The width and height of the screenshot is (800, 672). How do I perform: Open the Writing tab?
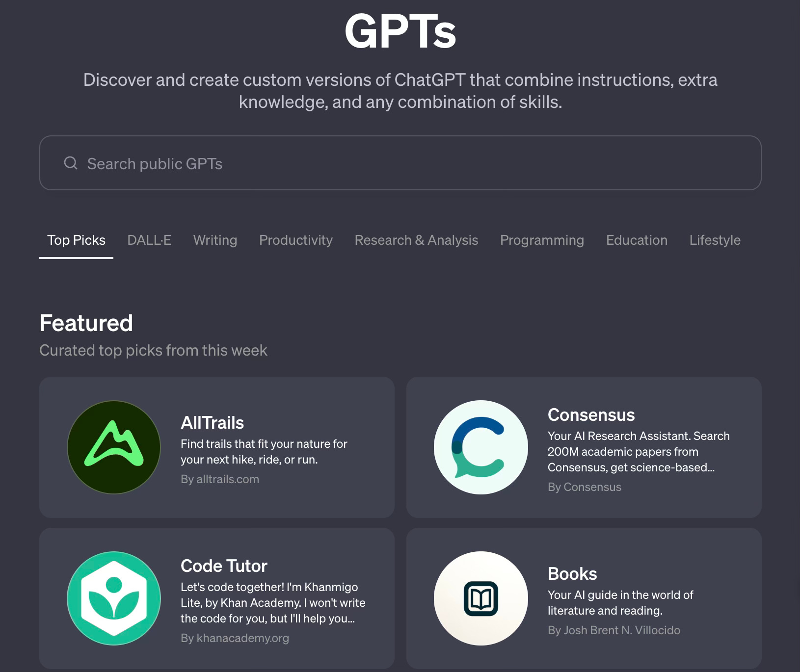pyautogui.click(x=215, y=240)
